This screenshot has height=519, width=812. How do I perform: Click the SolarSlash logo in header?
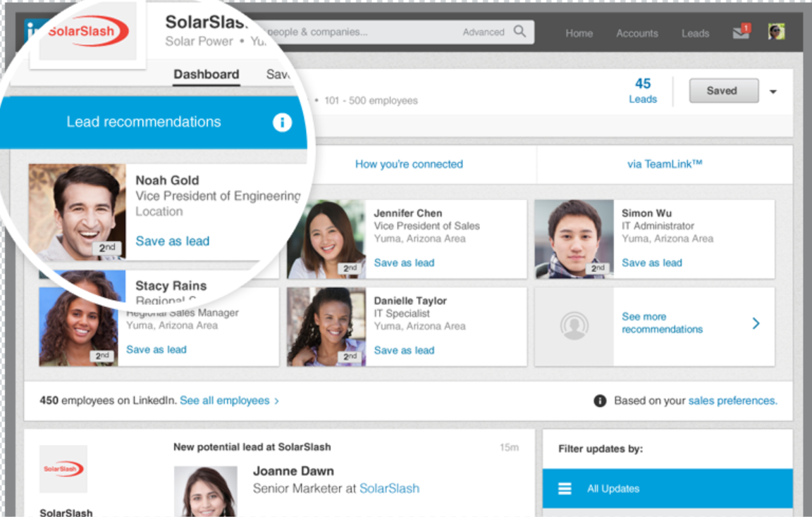[87, 32]
